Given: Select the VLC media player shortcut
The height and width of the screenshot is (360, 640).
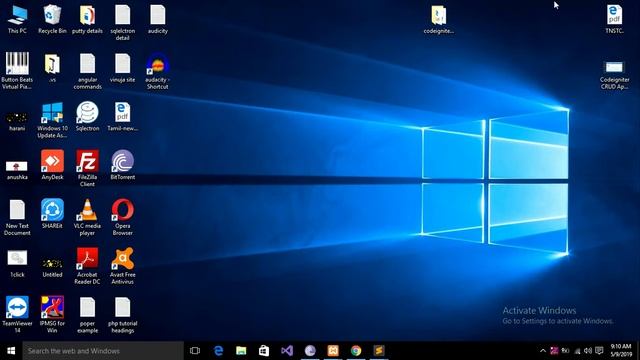Looking at the screenshot, I should point(87,217).
